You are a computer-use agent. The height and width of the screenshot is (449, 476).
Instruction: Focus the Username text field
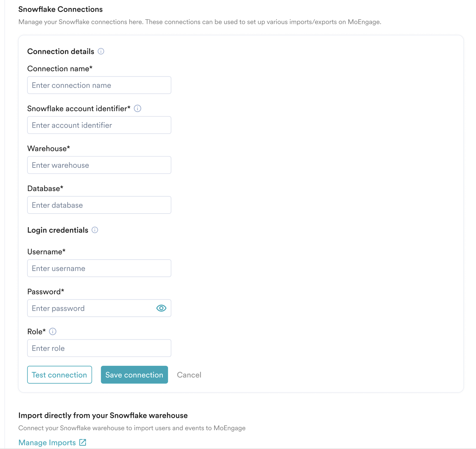[99, 268]
